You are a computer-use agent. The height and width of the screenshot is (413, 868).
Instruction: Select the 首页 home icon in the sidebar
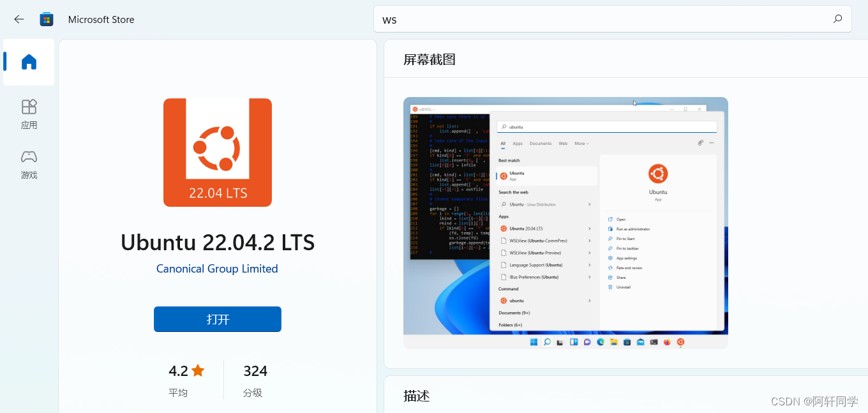pos(28,62)
